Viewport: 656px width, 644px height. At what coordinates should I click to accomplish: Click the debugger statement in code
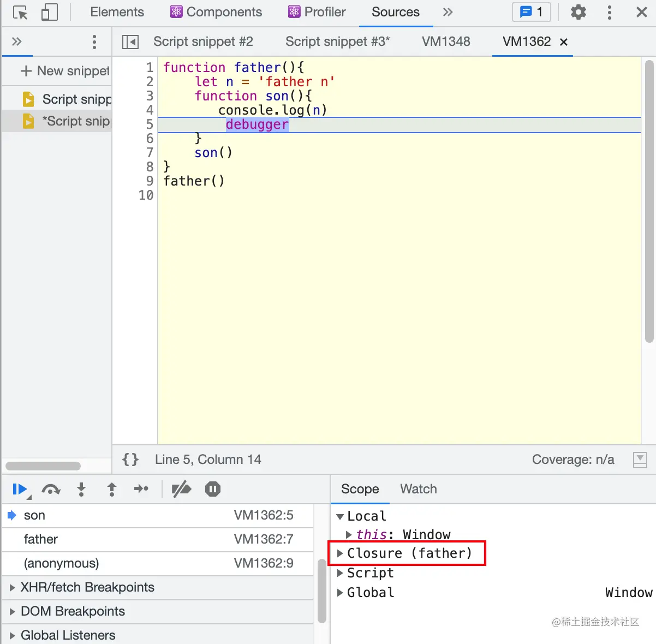click(x=257, y=124)
